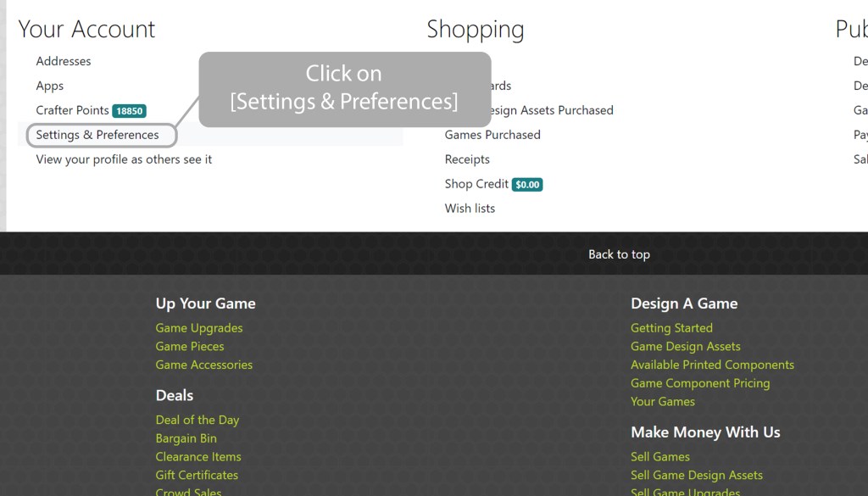
Task: Go to Your Games
Action: [x=663, y=402]
